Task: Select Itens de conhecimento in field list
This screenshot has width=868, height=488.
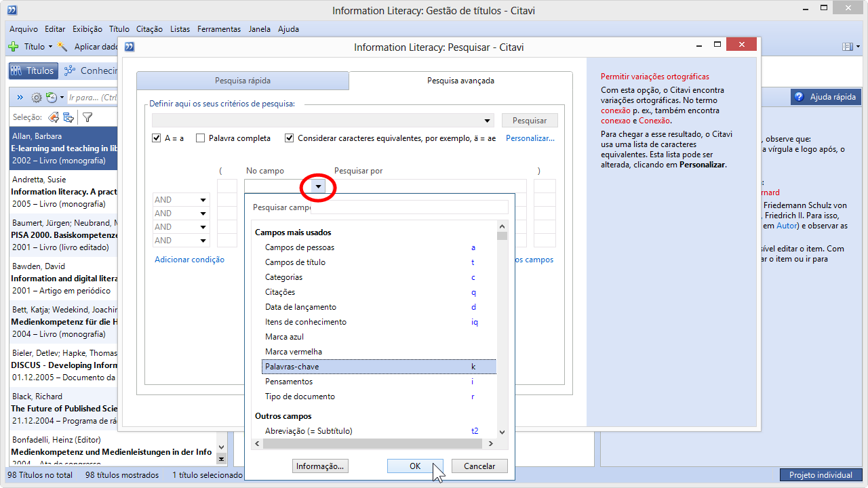Action: pos(379,322)
